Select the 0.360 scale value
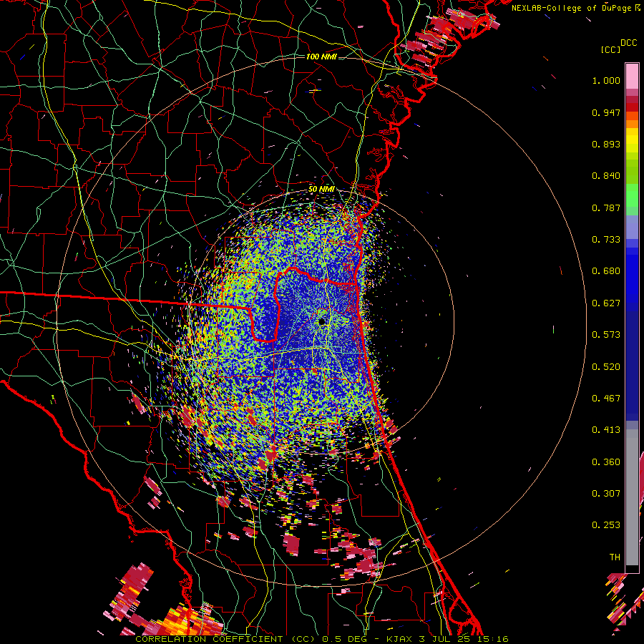 [606, 462]
